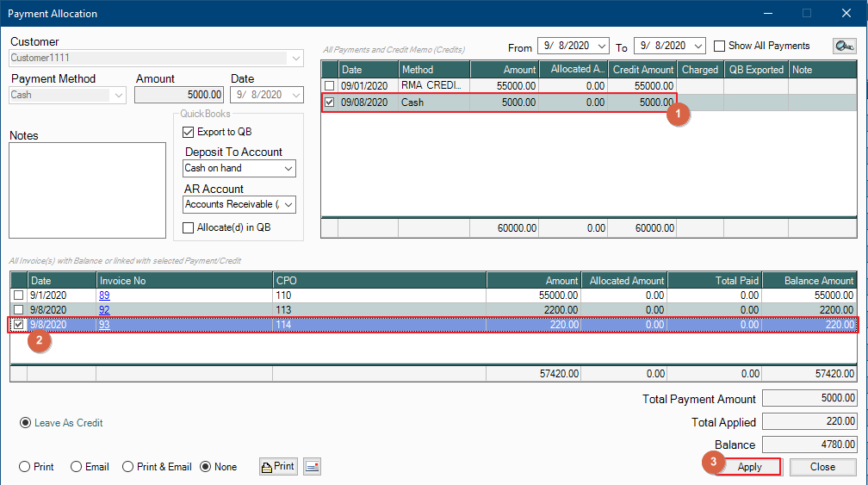Viewport: 868px width, 485px height.
Task: Select the Print & Email radio option
Action: pos(128,467)
